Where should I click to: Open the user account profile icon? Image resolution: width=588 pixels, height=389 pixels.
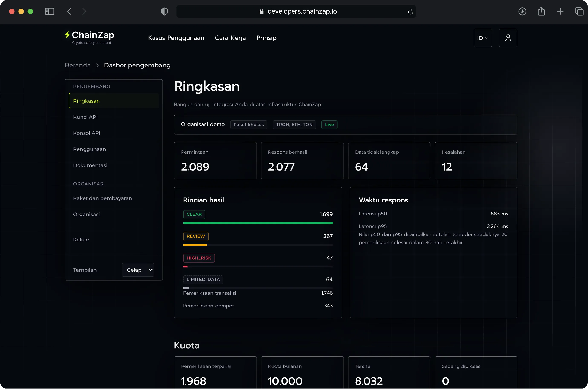508,38
